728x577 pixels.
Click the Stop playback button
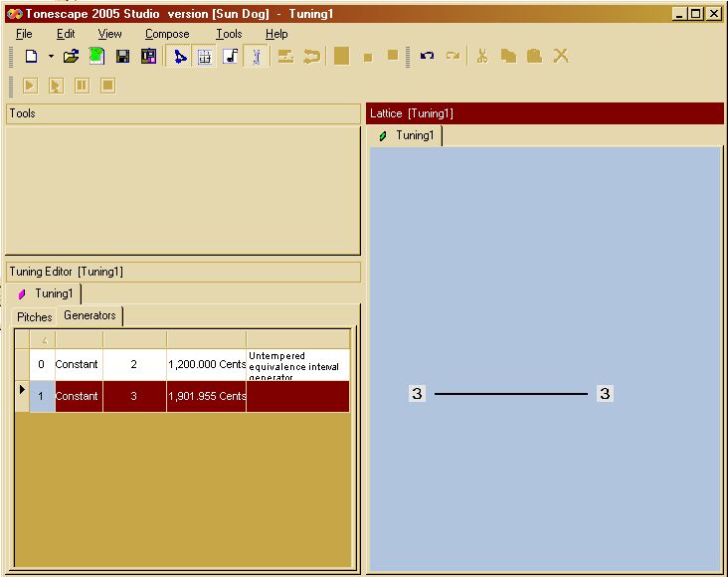pyautogui.click(x=107, y=86)
